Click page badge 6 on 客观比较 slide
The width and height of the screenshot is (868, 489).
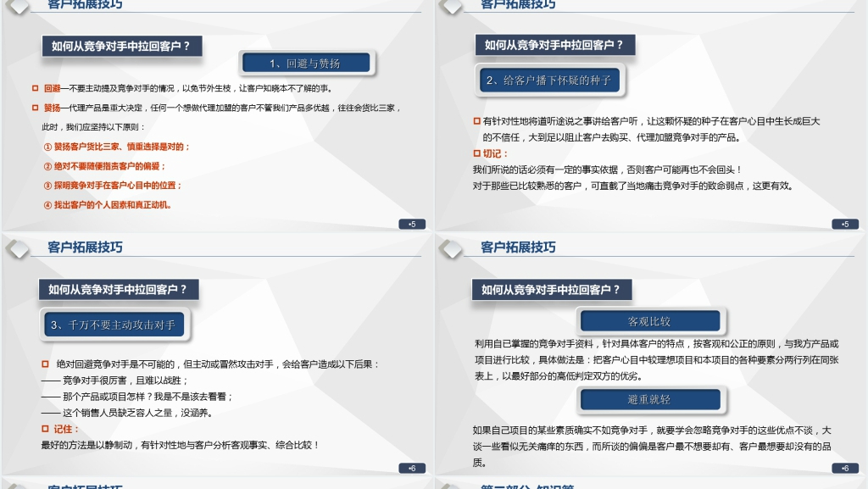point(845,468)
